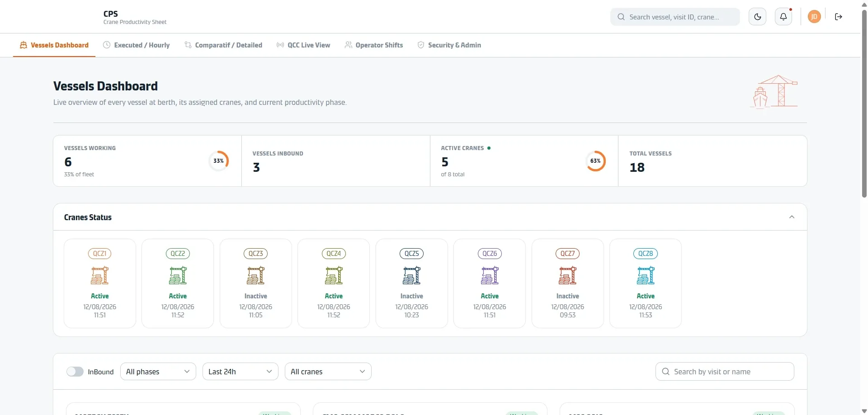Click the QCZ7 badge label
The image size is (868, 415).
568,254
